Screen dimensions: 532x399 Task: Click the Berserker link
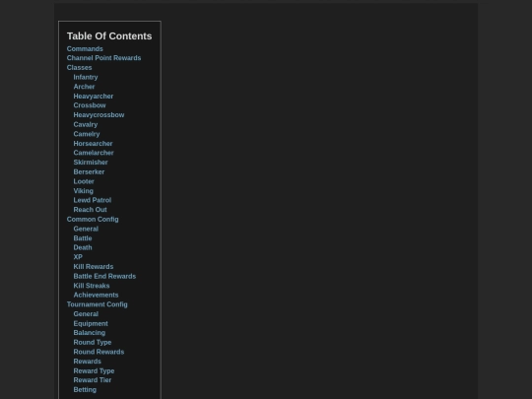click(89, 172)
